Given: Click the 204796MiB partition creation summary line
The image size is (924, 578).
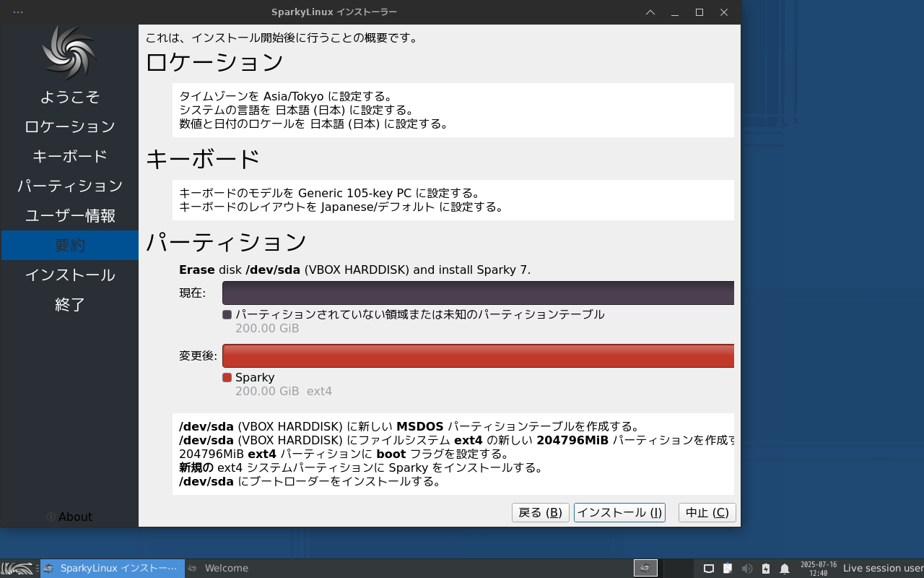Looking at the screenshot, I should 456,440.
